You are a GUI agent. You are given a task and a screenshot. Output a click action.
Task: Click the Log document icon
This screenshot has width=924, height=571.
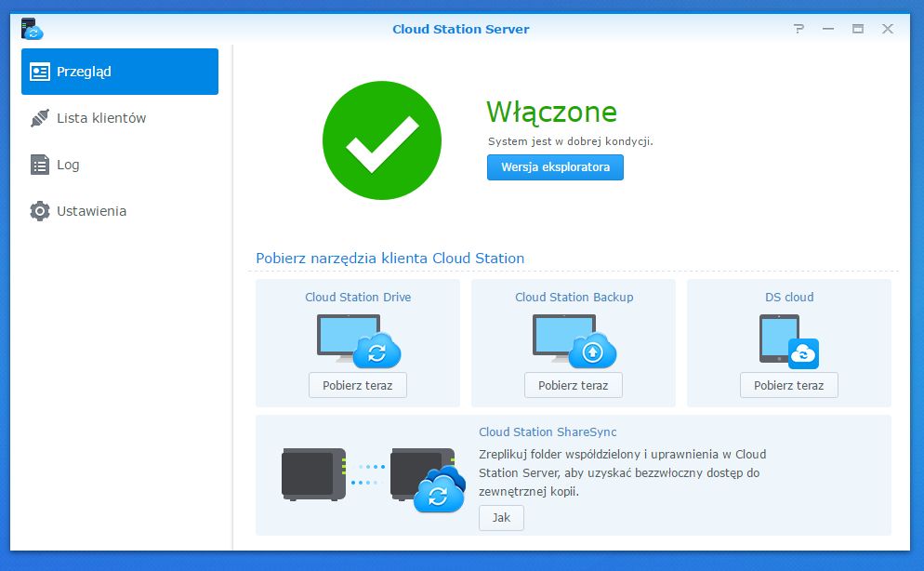39,165
